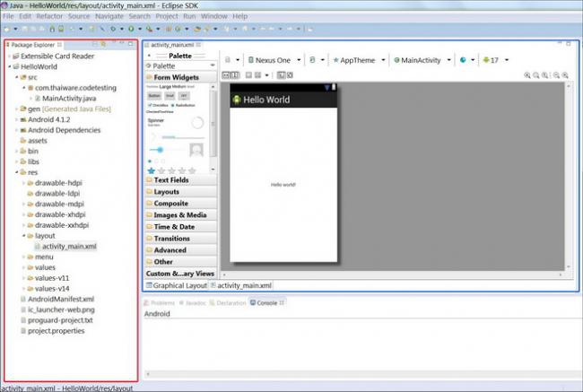Select the Spinner widget in palette

coord(156,122)
